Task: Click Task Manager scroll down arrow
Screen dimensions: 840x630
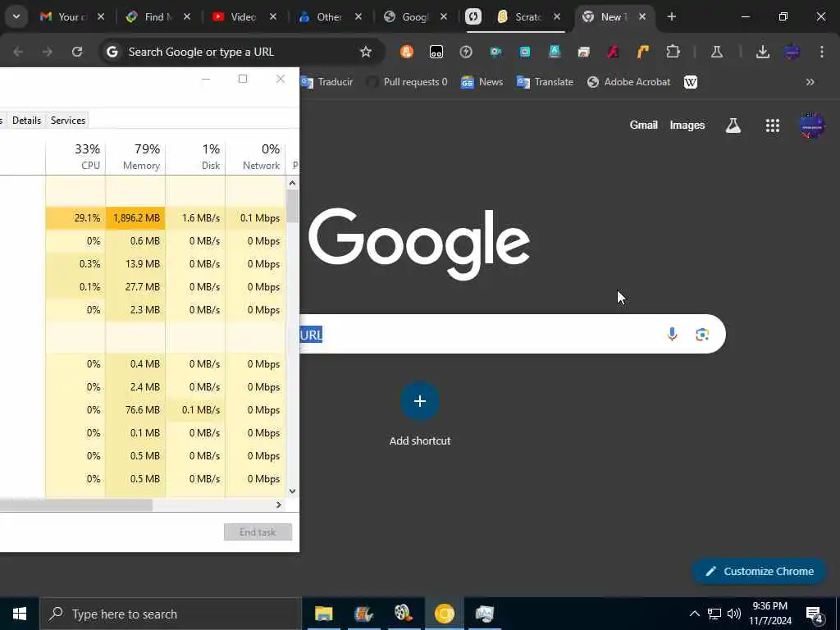Action: point(293,491)
